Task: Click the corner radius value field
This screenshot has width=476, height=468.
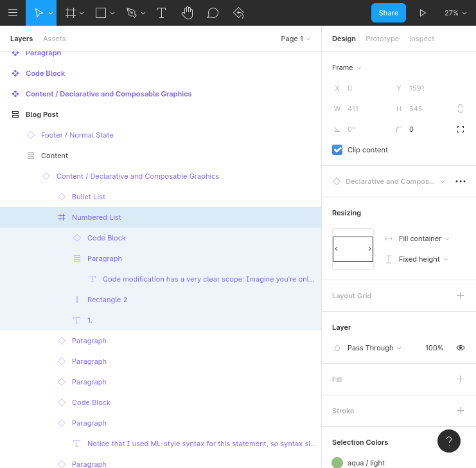Action: [411, 129]
